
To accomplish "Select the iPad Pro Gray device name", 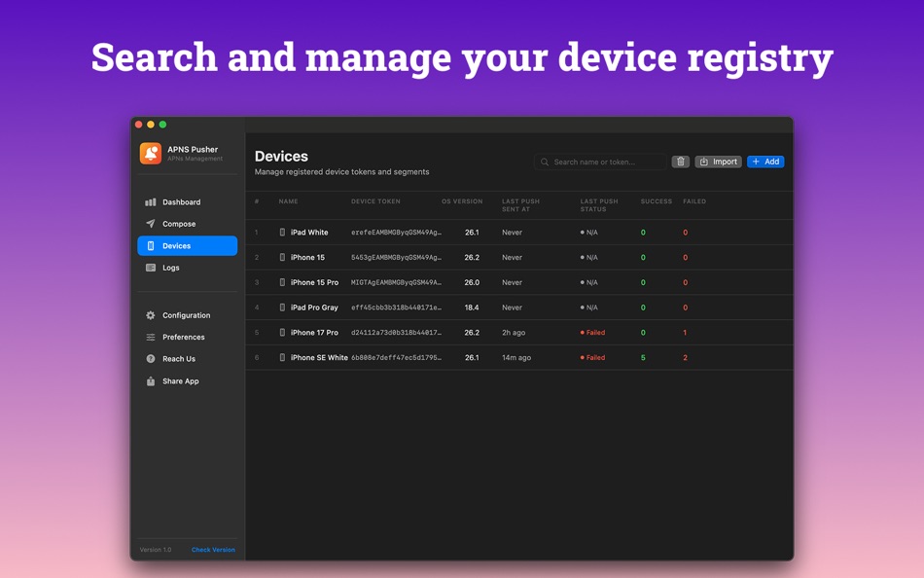I will 314,307.
